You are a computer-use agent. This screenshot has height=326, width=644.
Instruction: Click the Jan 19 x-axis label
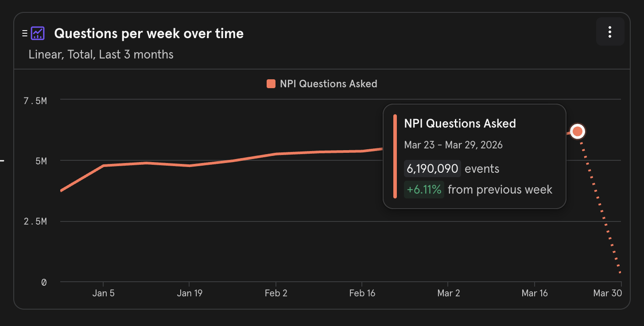(x=190, y=293)
